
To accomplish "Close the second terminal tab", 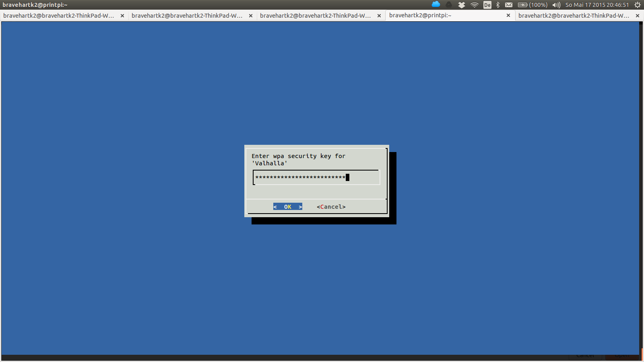I will pyautogui.click(x=251, y=16).
